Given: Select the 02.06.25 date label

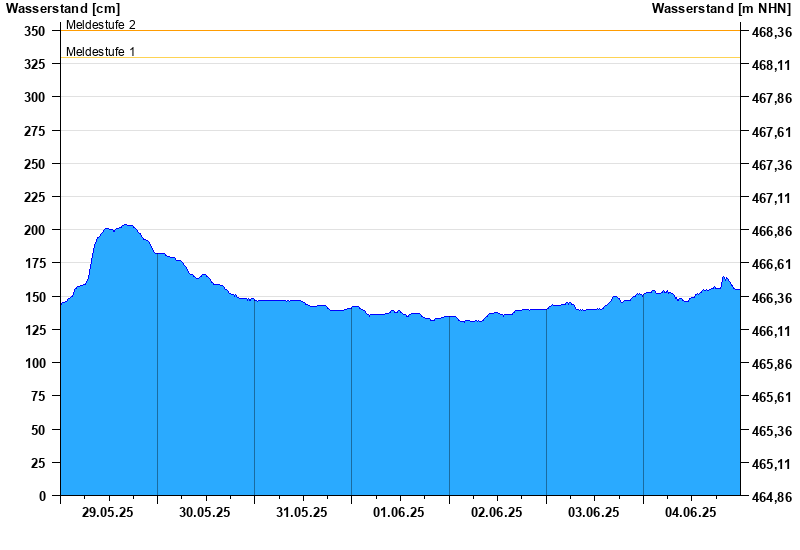Looking at the screenshot, I should click(x=496, y=512).
